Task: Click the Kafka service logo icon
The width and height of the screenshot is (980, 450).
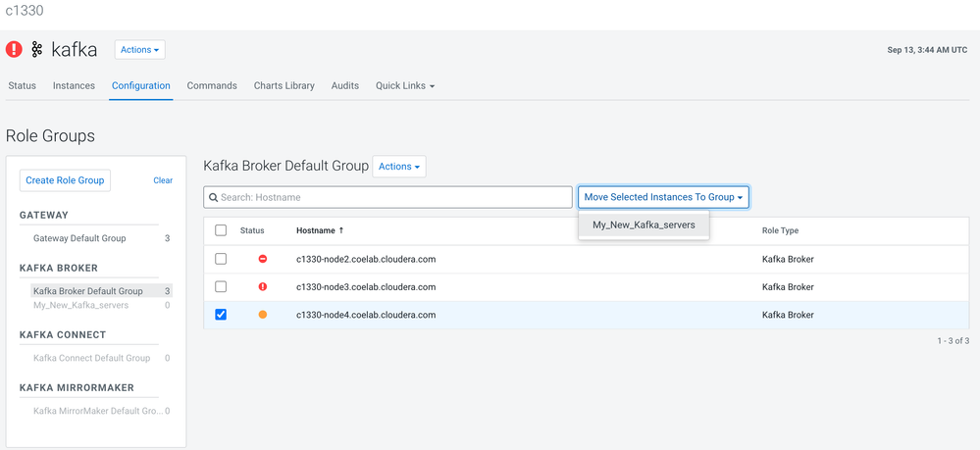Action: pos(37,49)
